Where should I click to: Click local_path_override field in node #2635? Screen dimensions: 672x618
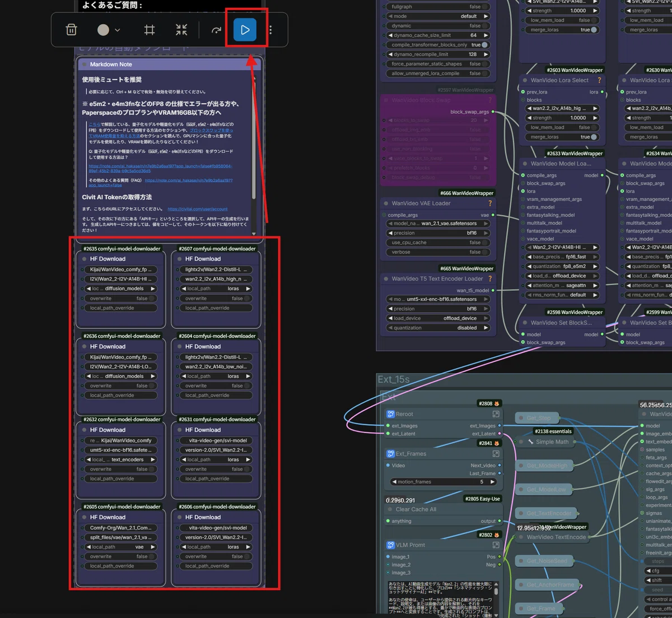click(x=121, y=308)
